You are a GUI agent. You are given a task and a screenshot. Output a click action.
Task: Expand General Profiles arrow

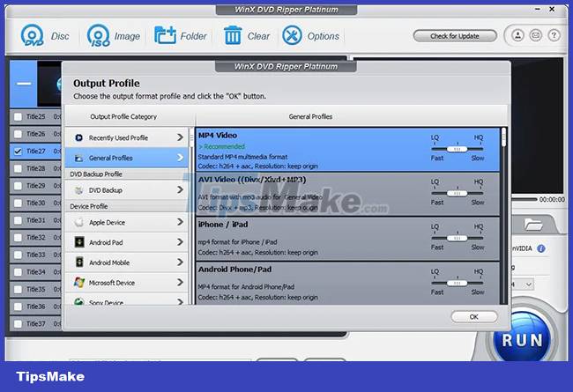(180, 158)
